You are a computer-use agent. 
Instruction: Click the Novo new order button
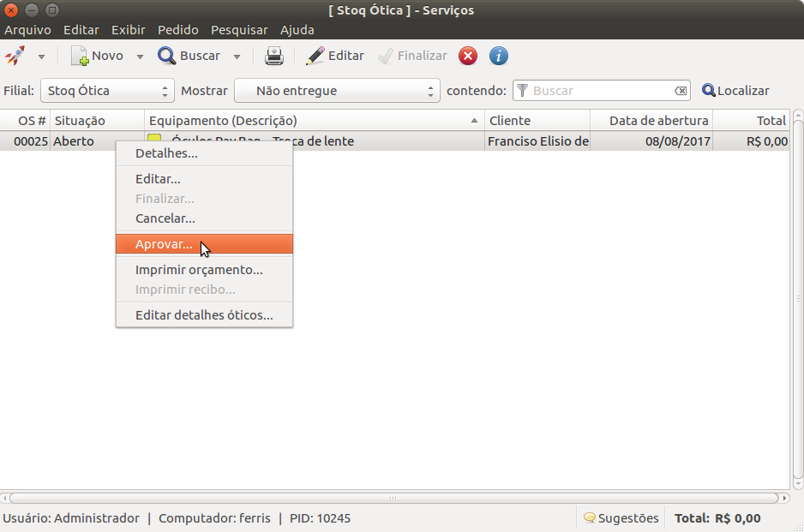pos(98,56)
